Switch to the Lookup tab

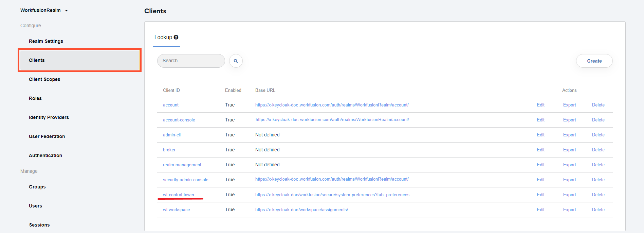pyautogui.click(x=166, y=37)
